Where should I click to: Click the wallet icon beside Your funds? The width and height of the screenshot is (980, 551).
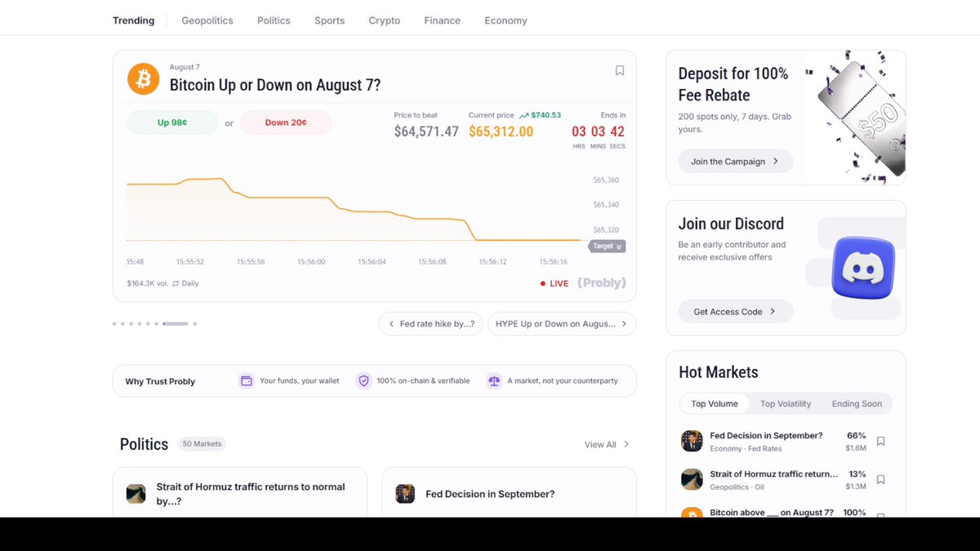point(247,380)
